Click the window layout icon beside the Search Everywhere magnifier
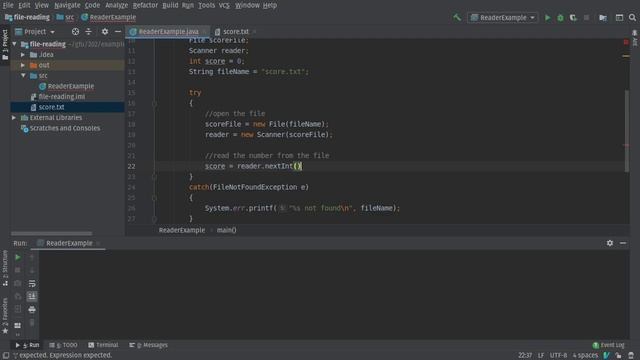Viewport: 640px width, 360px height. (619, 18)
